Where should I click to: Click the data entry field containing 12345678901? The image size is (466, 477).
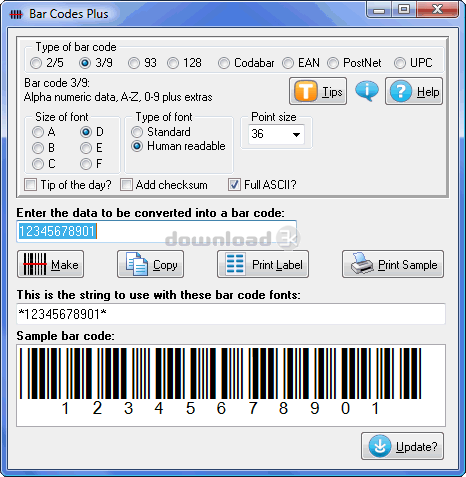pyautogui.click(x=156, y=231)
